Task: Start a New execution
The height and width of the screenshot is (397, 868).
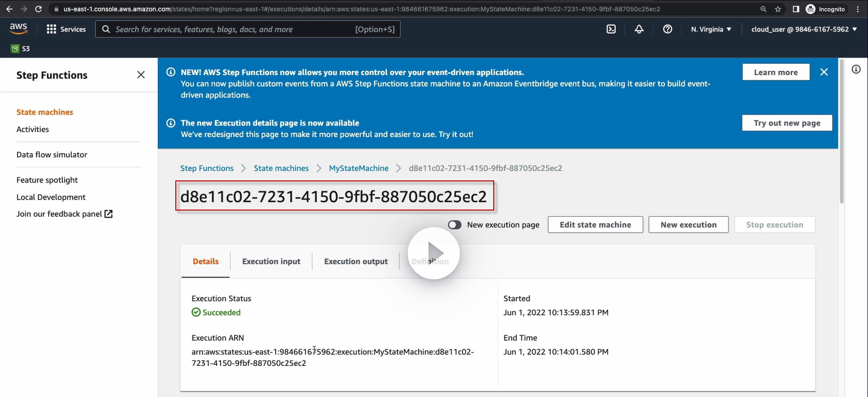Action: pyautogui.click(x=689, y=225)
